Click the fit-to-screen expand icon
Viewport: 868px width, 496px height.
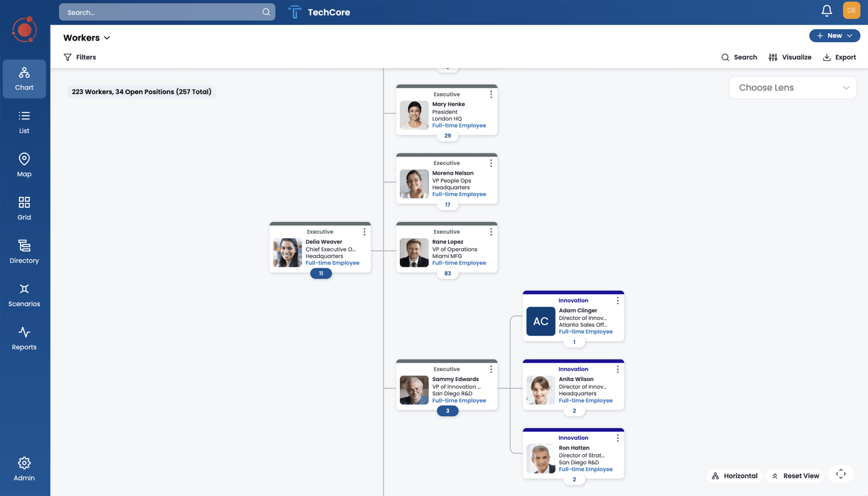click(840, 474)
